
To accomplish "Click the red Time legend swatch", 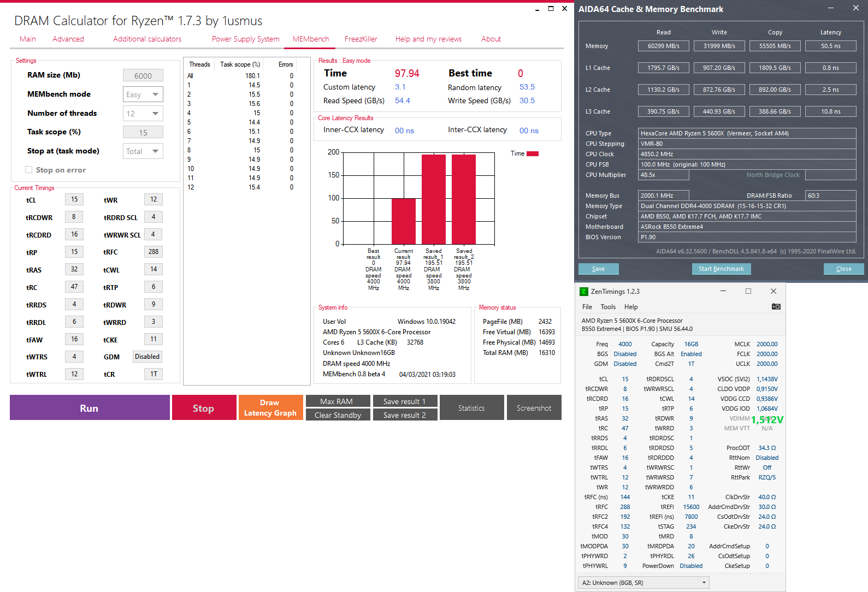I will 533,153.
